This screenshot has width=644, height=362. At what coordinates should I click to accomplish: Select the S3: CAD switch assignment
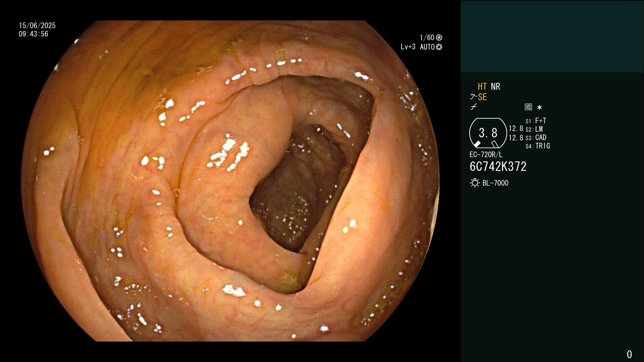point(536,137)
